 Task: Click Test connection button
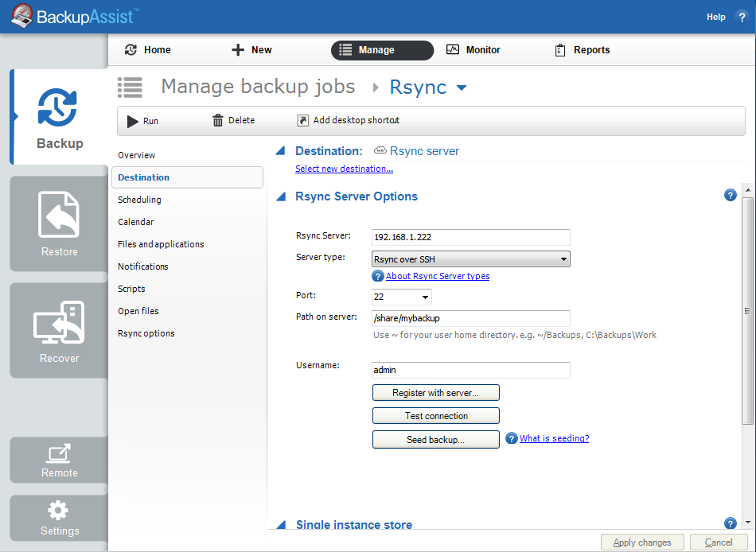[x=435, y=415]
